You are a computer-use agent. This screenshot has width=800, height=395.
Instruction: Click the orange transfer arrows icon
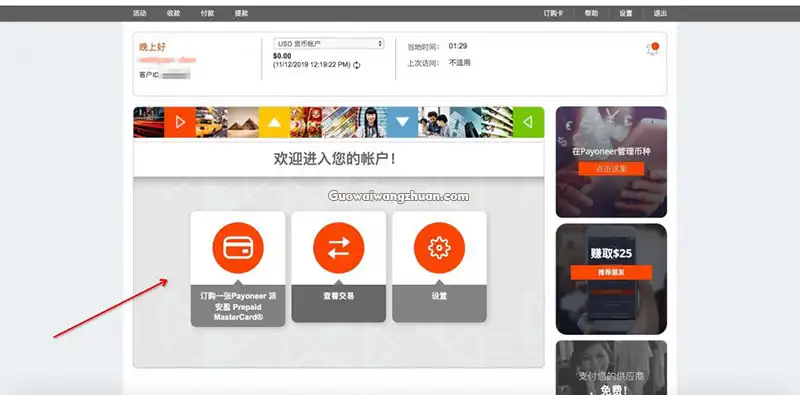click(339, 248)
